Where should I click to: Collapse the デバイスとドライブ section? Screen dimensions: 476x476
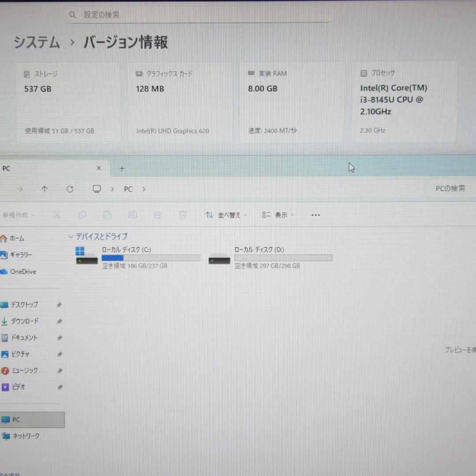coord(71,237)
